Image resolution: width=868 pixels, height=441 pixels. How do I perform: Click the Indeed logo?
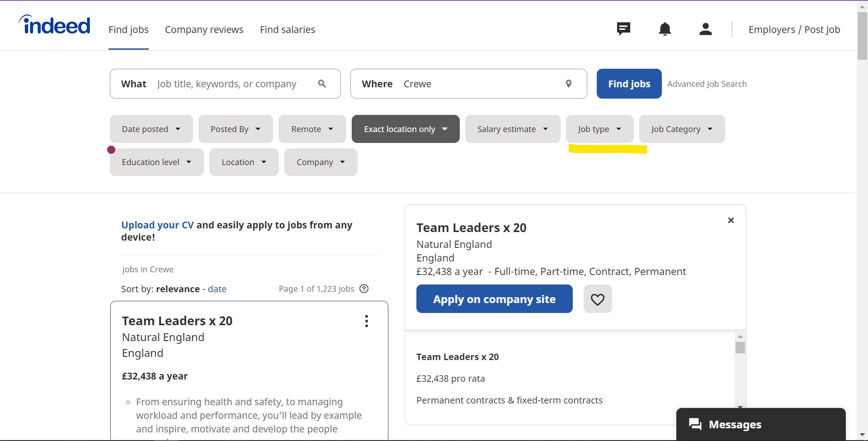pyautogui.click(x=55, y=25)
